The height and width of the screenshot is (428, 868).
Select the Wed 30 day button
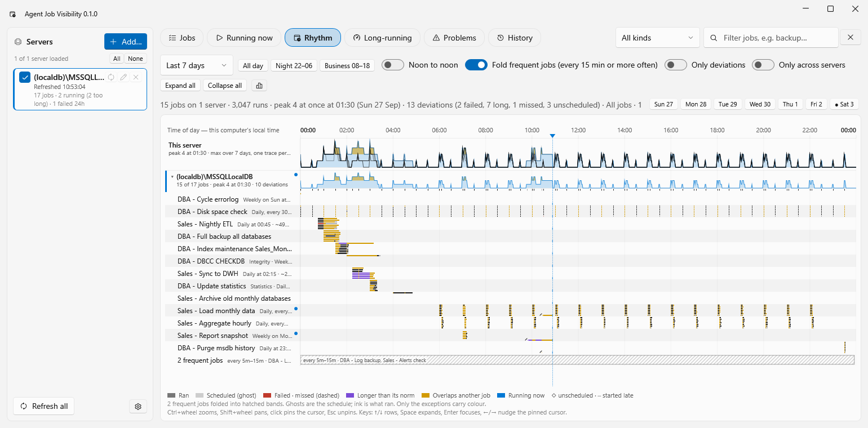(760, 104)
